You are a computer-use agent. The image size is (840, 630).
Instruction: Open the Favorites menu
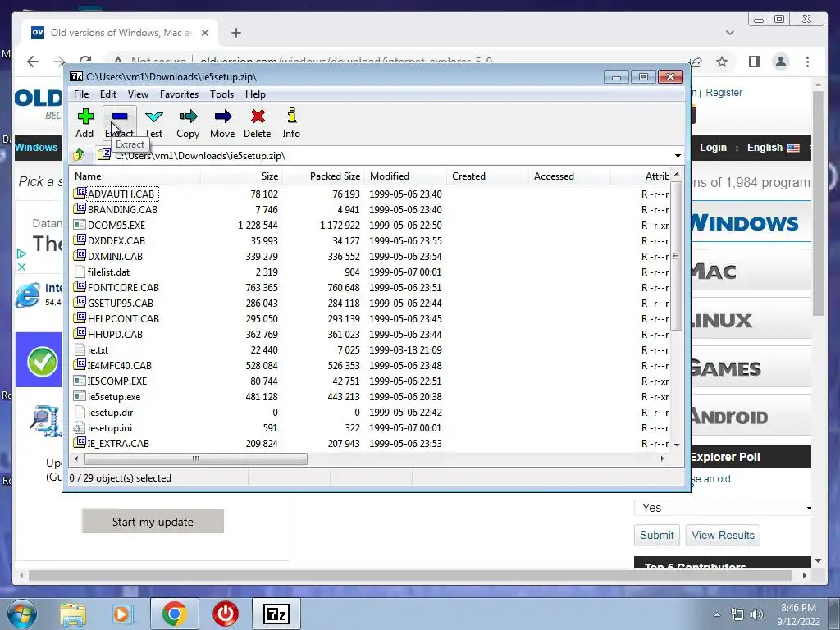click(x=180, y=94)
